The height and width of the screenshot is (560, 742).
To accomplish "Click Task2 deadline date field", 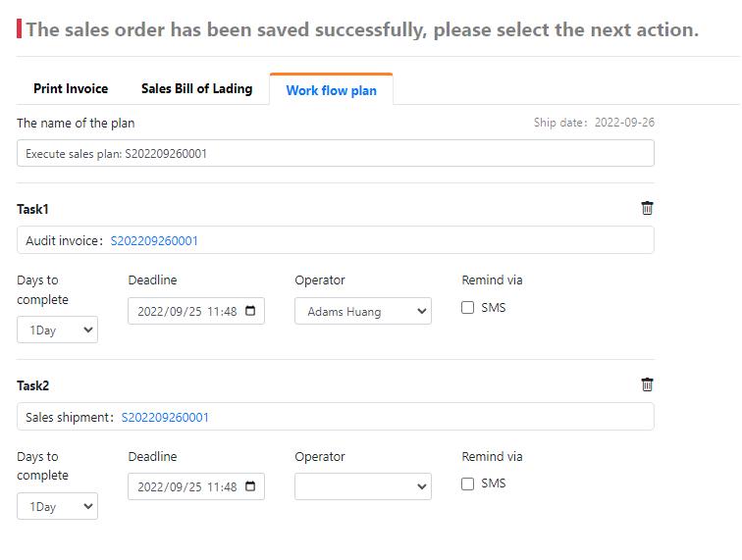I will tap(196, 486).
